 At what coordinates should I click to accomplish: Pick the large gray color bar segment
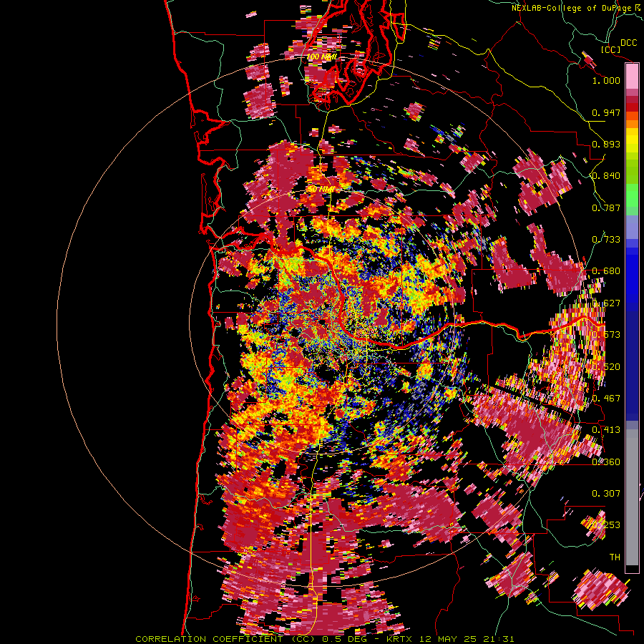[632, 497]
